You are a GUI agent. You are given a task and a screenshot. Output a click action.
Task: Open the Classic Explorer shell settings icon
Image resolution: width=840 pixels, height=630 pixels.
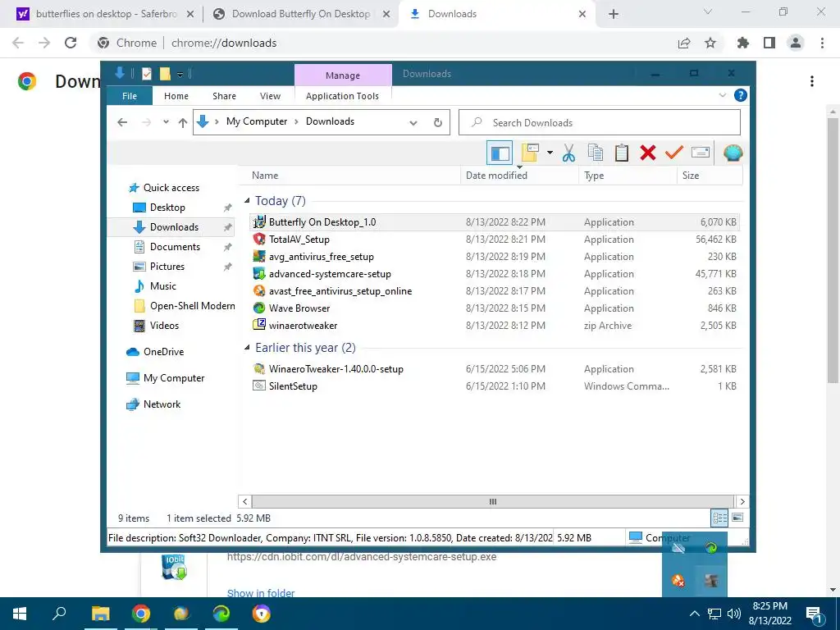[x=733, y=153]
